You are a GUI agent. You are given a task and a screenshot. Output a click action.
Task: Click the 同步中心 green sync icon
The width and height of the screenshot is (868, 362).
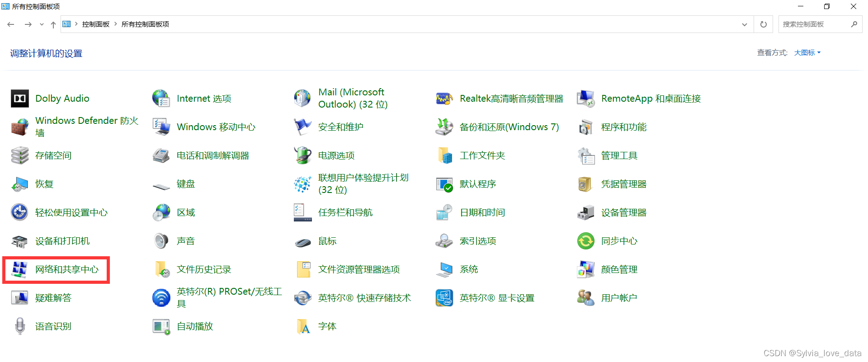[x=586, y=241]
